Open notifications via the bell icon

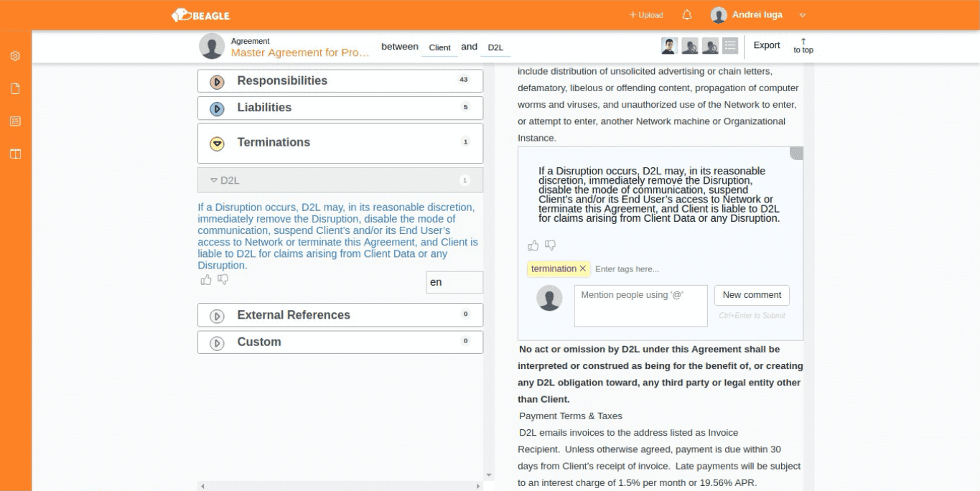687,15
